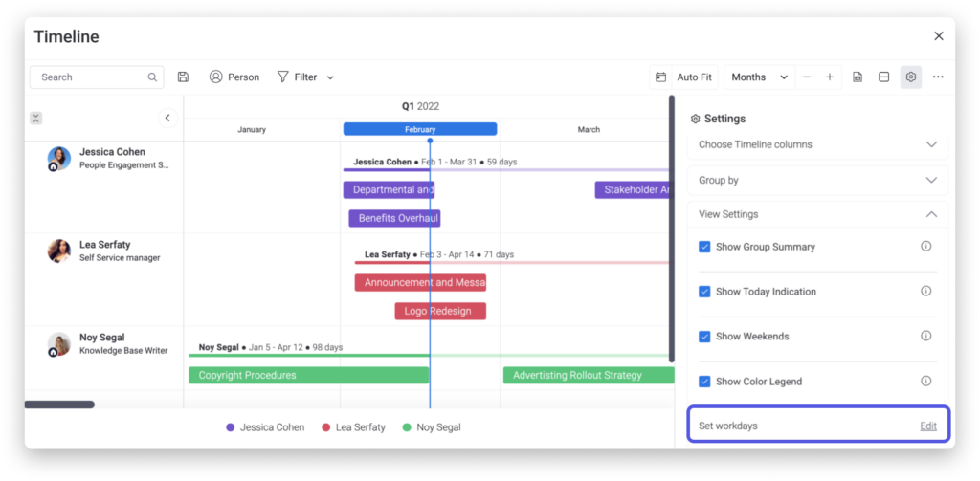Open the Person filter

point(234,77)
